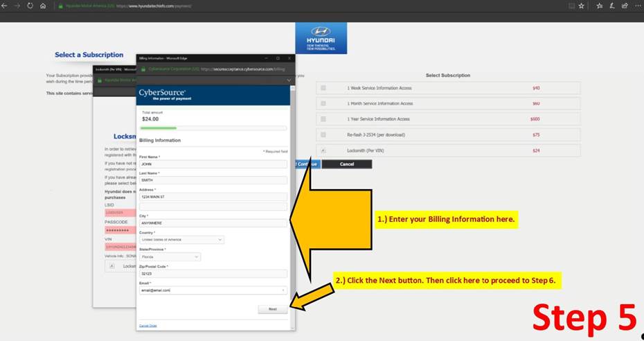Click the $40 price for 1 Week
The height and width of the screenshot is (341, 644).
[536, 88]
